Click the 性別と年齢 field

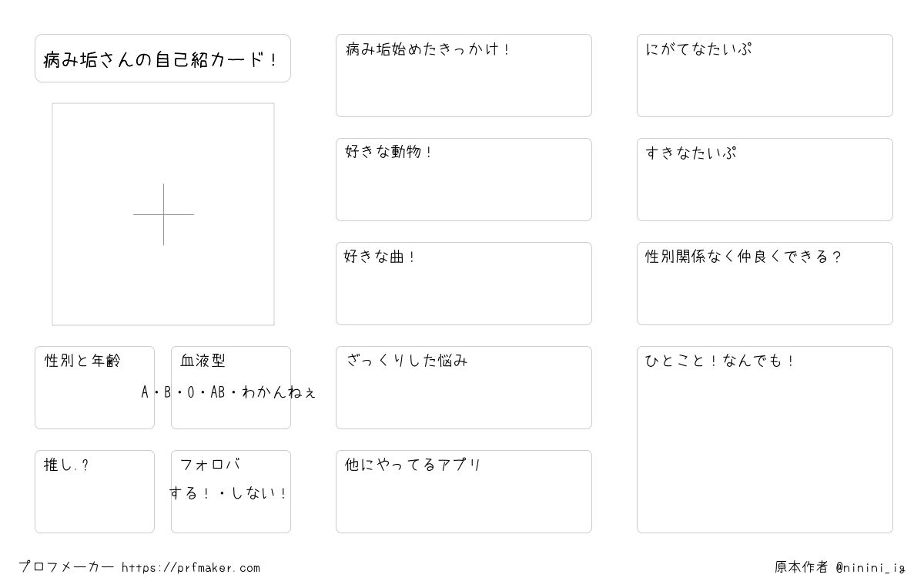[95, 388]
